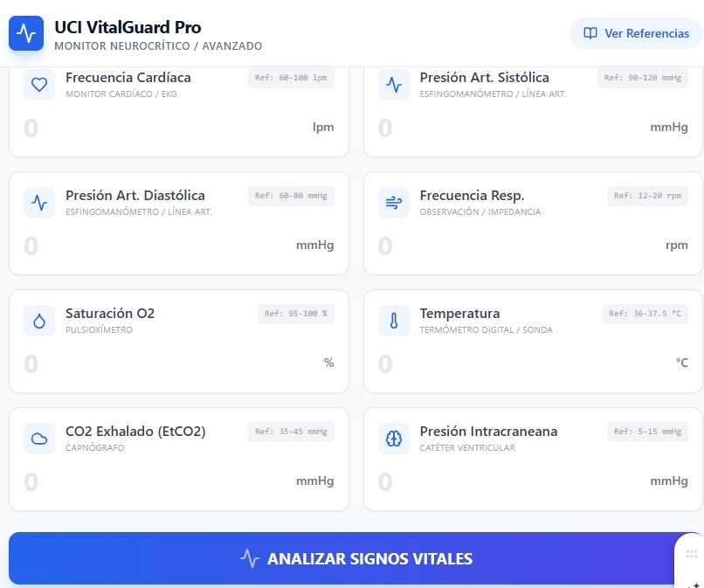Viewport: 704px width, 588px height.
Task: Click the Presión Art. Sistólica waveform icon
Action: [x=394, y=85]
